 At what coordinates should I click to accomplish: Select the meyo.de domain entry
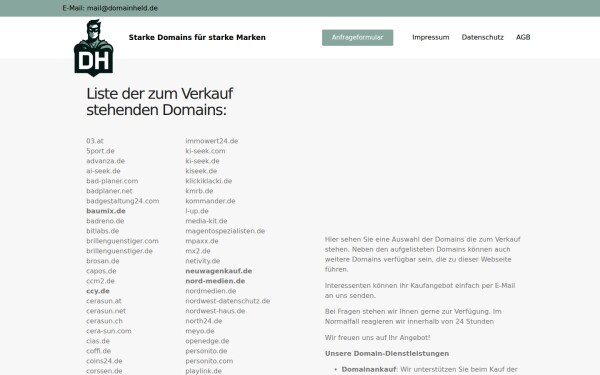pos(200,331)
